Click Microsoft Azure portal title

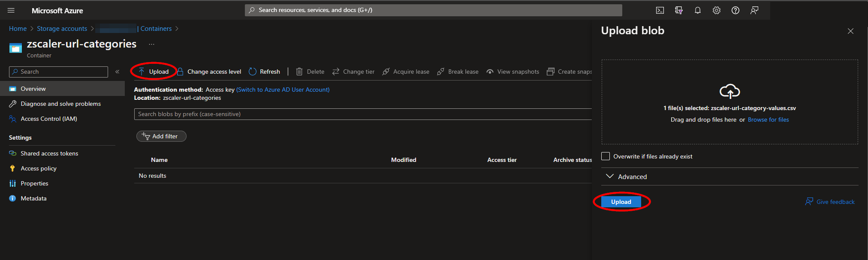coord(57,11)
